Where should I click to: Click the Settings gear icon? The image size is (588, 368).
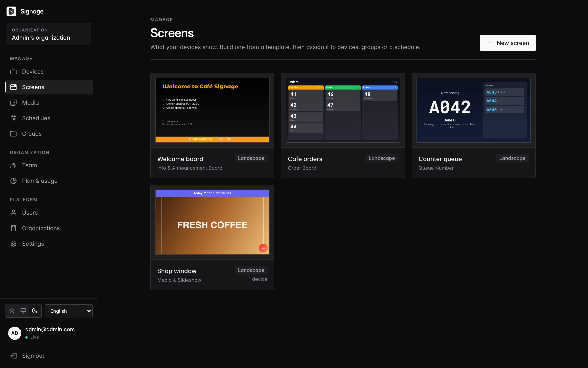[x=14, y=244]
